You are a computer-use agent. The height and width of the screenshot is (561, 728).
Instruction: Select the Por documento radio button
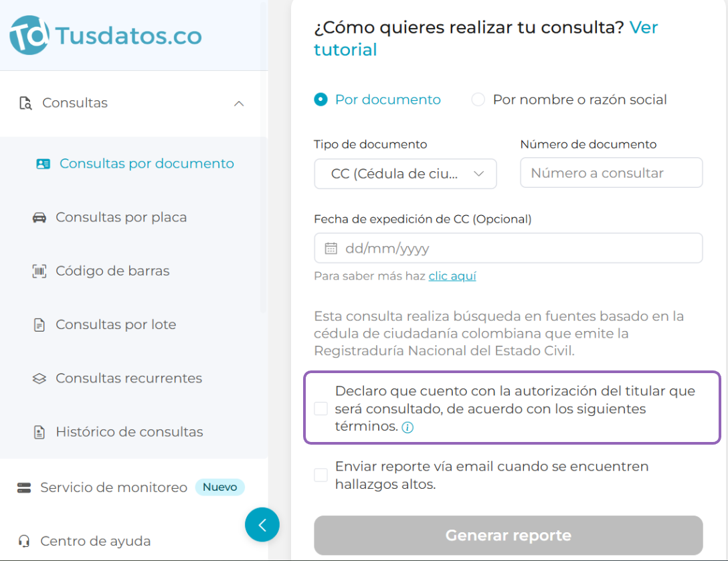coord(321,100)
